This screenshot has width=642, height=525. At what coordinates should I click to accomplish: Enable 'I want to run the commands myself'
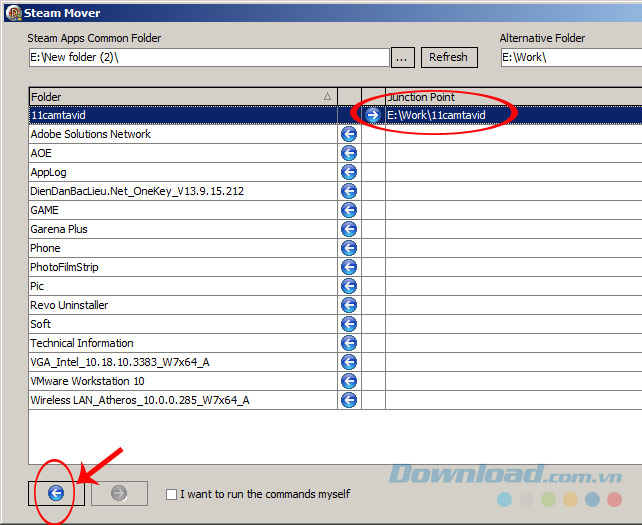(172, 494)
